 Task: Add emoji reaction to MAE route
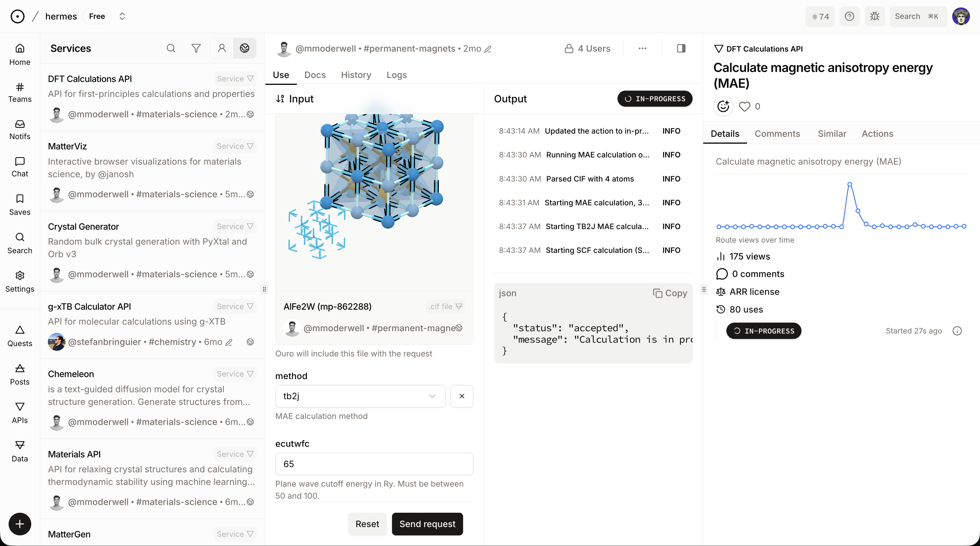[723, 106]
